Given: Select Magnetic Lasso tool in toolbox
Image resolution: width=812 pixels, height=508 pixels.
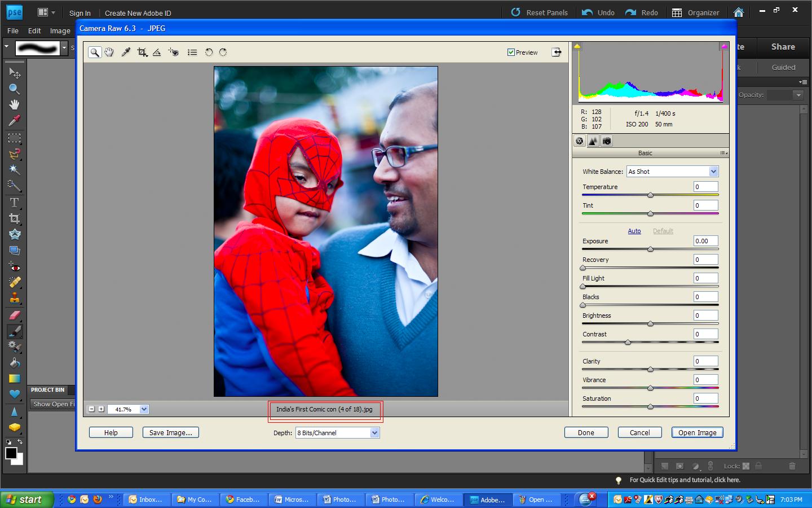Looking at the screenshot, I should pos(15,154).
